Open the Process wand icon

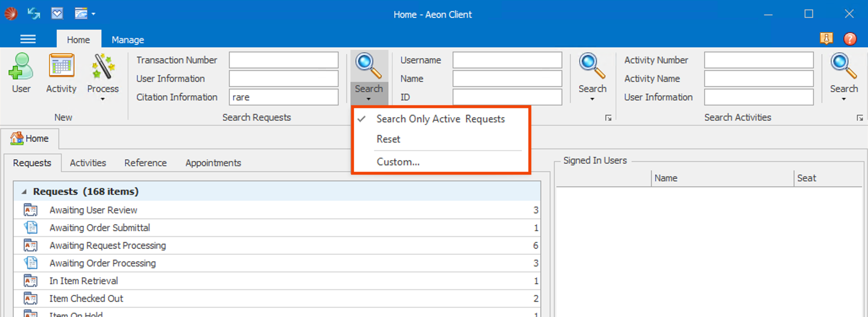[x=103, y=67]
